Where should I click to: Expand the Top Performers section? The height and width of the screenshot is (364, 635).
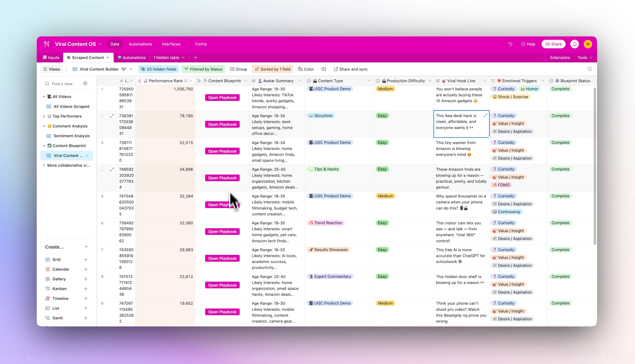tap(44, 116)
